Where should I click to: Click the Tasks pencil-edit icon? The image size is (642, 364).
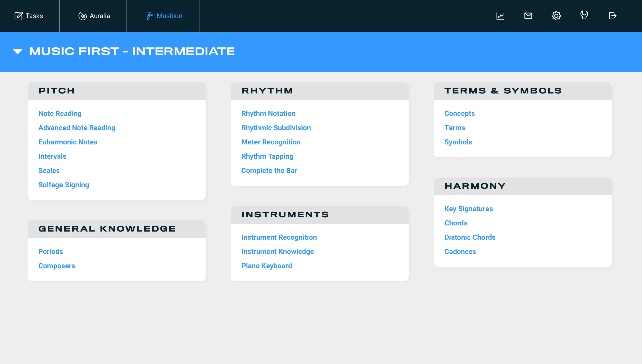(x=18, y=16)
